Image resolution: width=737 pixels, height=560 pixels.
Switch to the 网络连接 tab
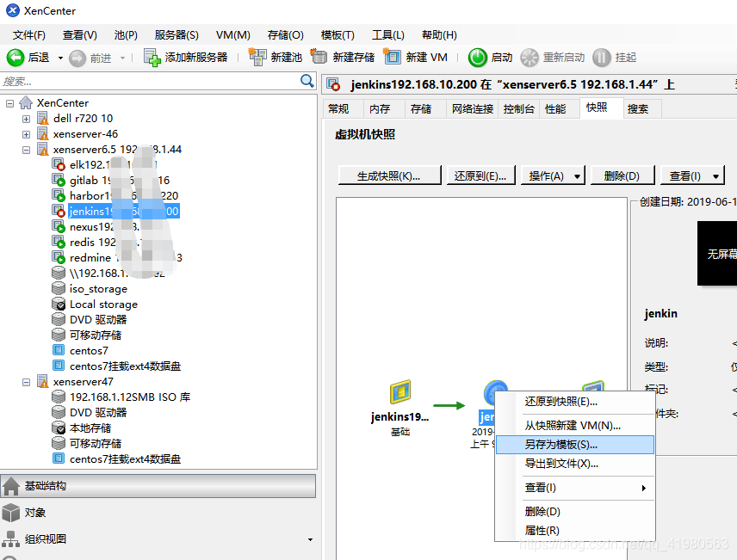(473, 109)
